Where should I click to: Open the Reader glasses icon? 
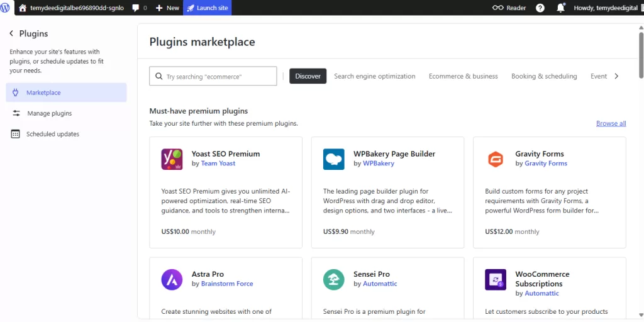tap(498, 8)
